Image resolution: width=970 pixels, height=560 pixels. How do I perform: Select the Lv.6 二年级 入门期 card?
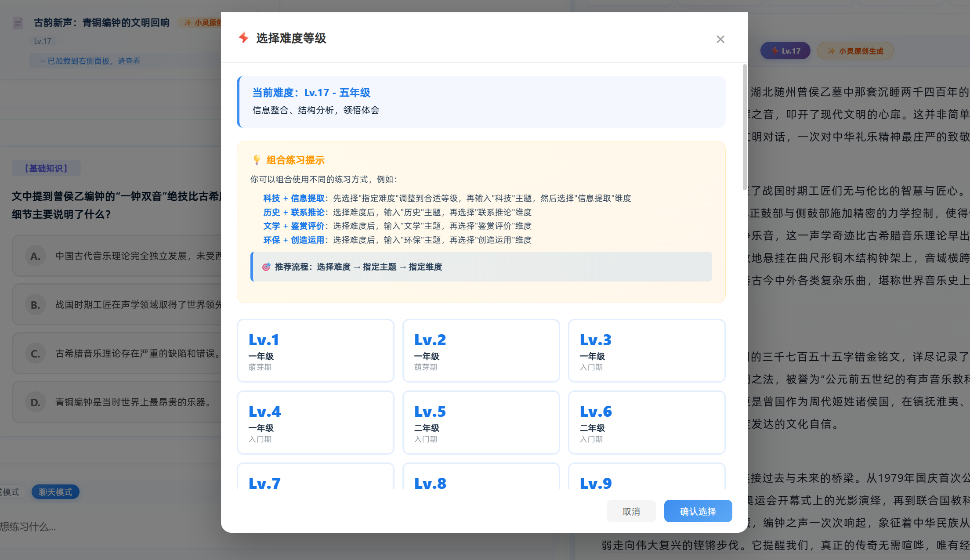(647, 423)
